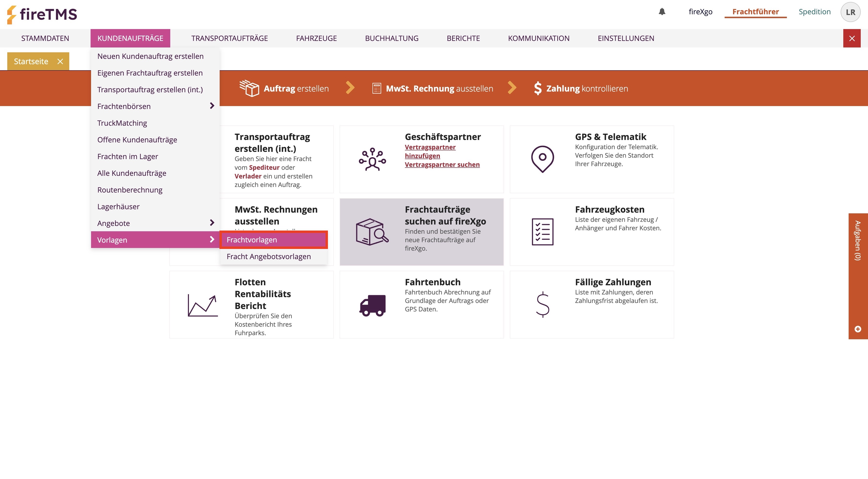Screen dimensions: 868x479
Task: Open the EINSTELLUNGEN menu
Action: (626, 39)
